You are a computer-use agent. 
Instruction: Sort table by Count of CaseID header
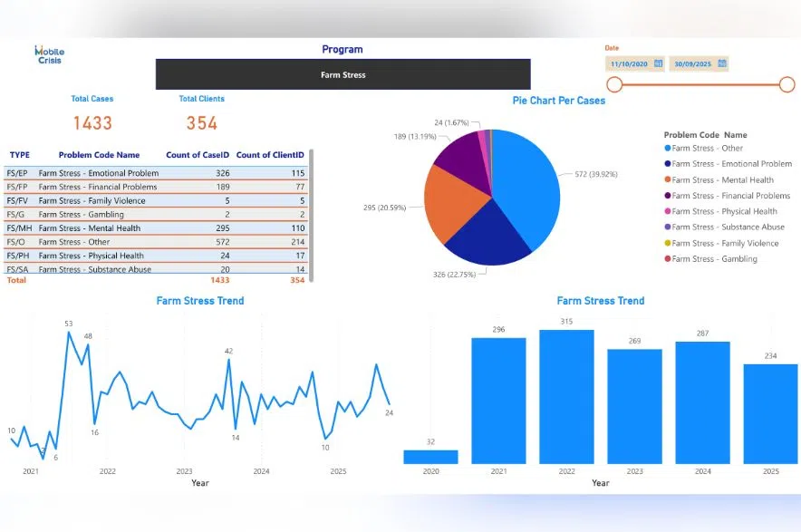[198, 155]
